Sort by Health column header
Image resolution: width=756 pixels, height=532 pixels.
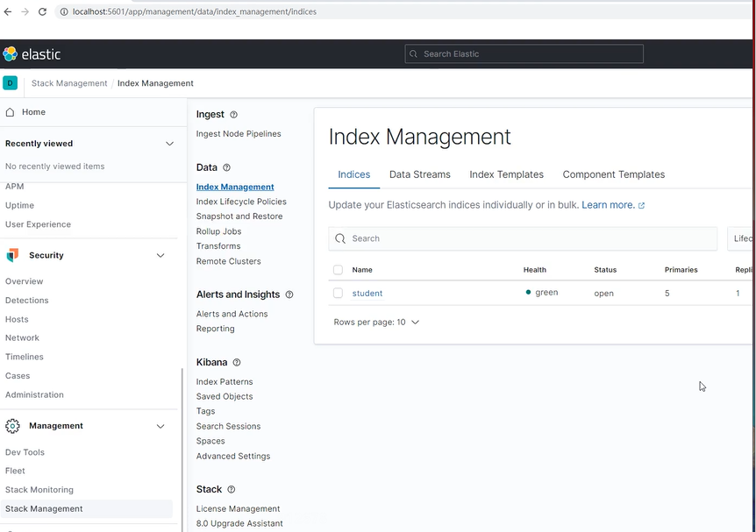535,270
